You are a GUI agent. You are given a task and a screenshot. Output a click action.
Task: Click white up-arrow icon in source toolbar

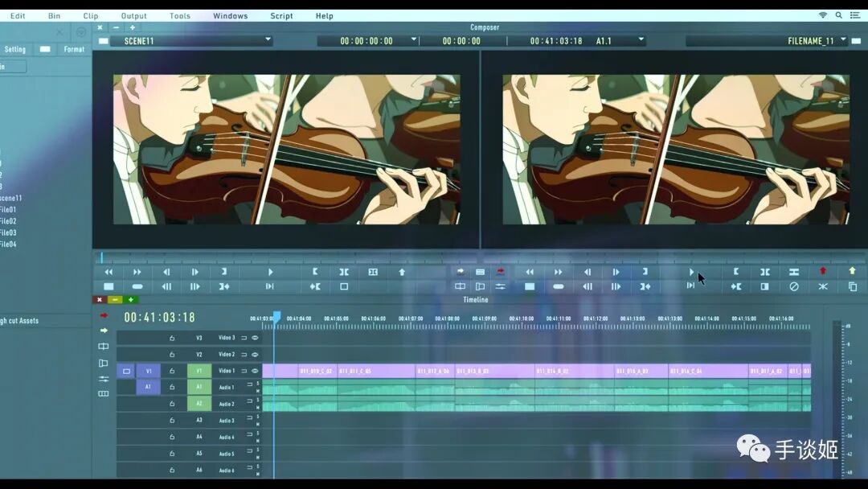pos(402,272)
